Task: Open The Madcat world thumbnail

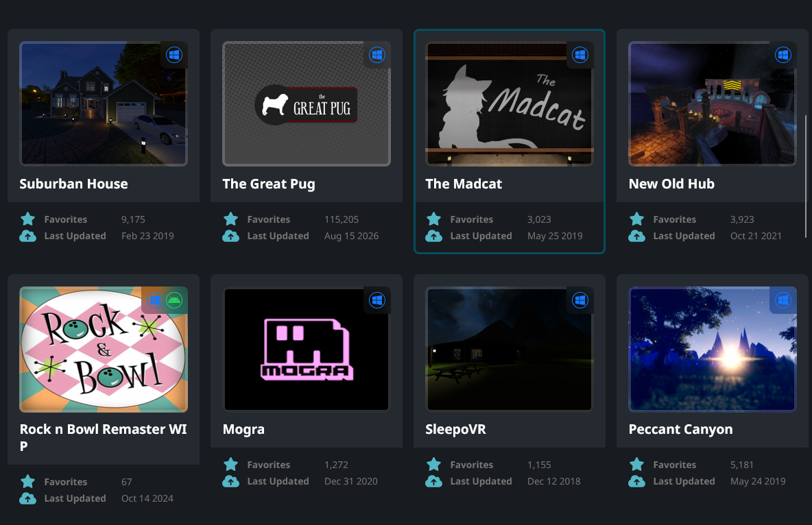Action: point(510,103)
